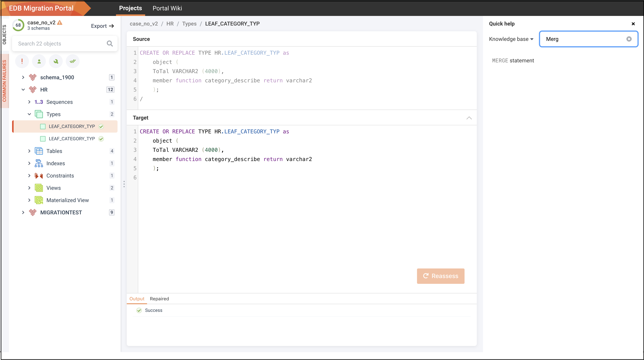Click the Types folder icon
This screenshot has width=644, height=360.
39,114
